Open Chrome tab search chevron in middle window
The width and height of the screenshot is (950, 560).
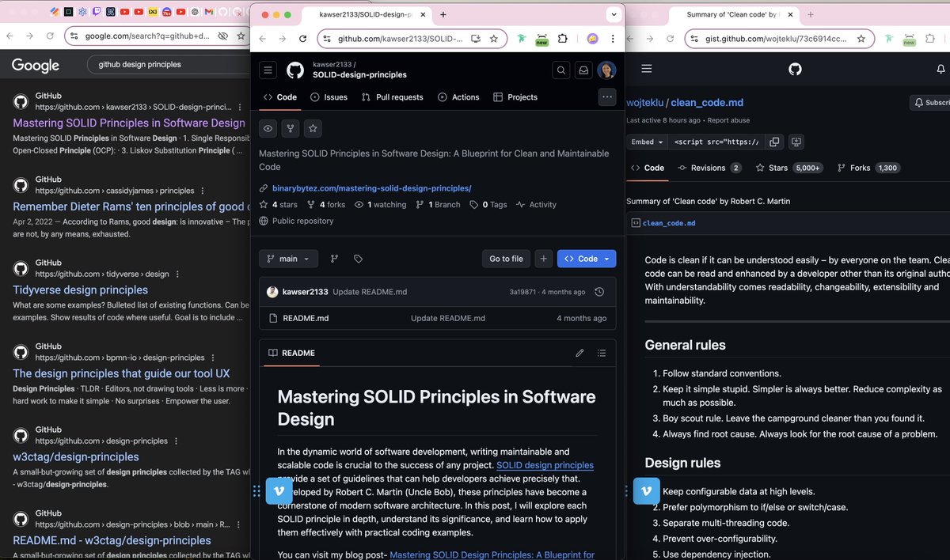point(614,14)
